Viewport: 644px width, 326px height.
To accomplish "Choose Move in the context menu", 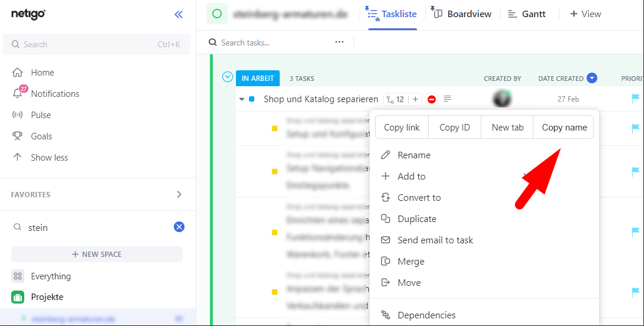I will (x=409, y=282).
